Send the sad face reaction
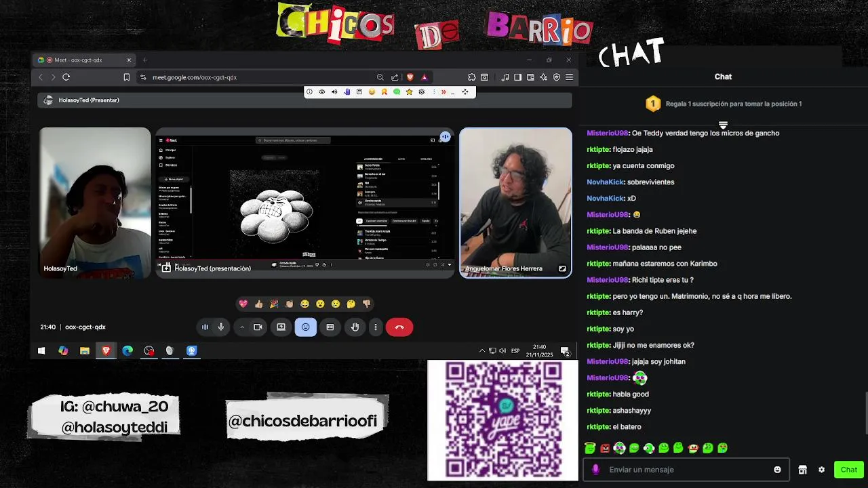The height and width of the screenshot is (488, 868). tap(336, 304)
